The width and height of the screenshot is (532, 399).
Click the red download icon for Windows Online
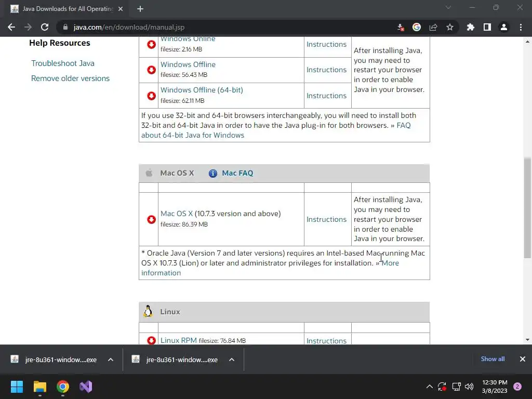[151, 45]
